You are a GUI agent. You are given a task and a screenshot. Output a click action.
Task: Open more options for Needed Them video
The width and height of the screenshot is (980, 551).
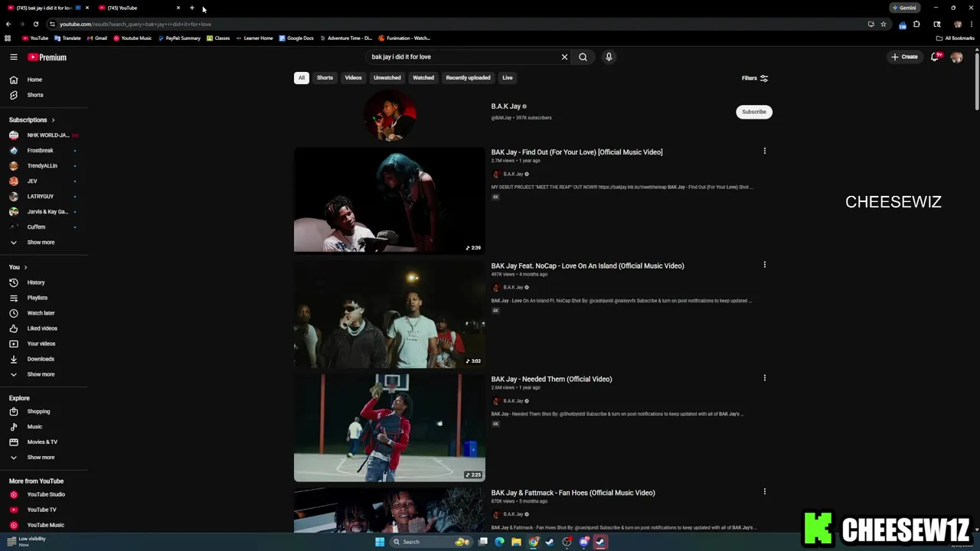click(x=764, y=378)
